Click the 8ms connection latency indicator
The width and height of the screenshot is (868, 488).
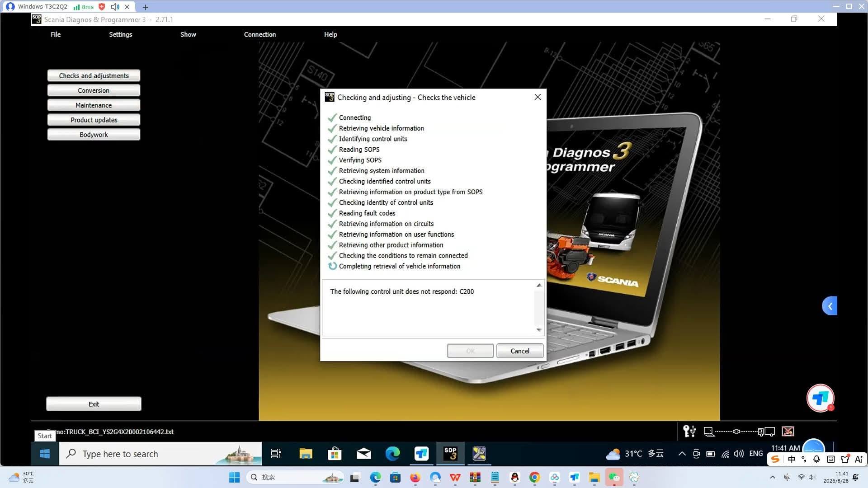pos(84,7)
